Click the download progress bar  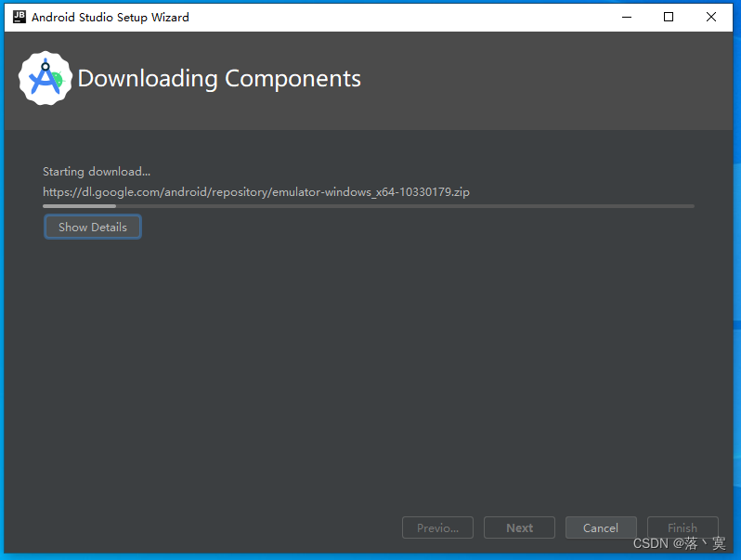pyautogui.click(x=369, y=206)
